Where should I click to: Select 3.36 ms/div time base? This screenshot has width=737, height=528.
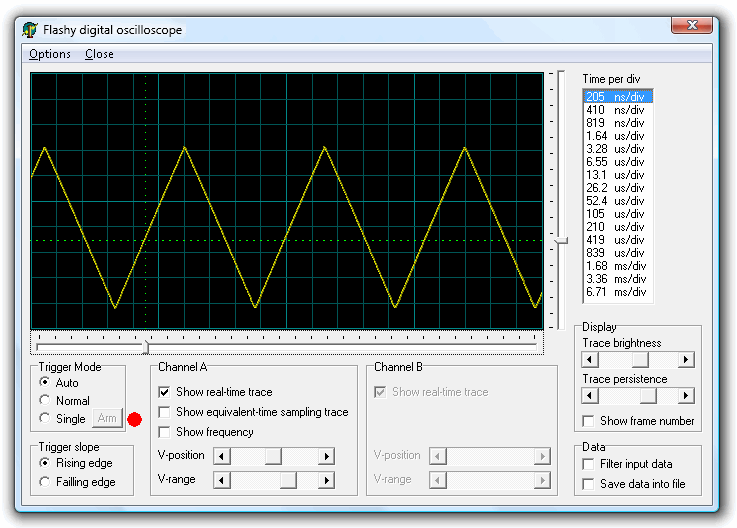[x=618, y=279]
